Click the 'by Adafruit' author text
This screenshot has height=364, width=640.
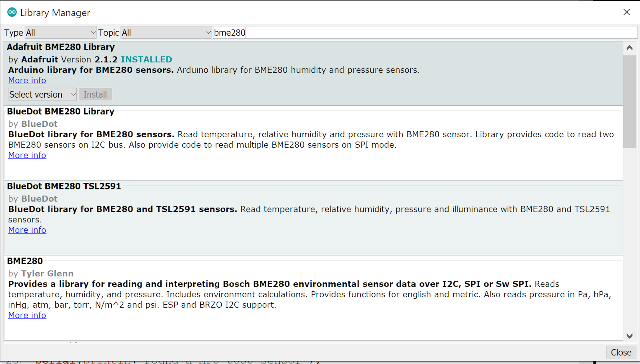(x=33, y=60)
